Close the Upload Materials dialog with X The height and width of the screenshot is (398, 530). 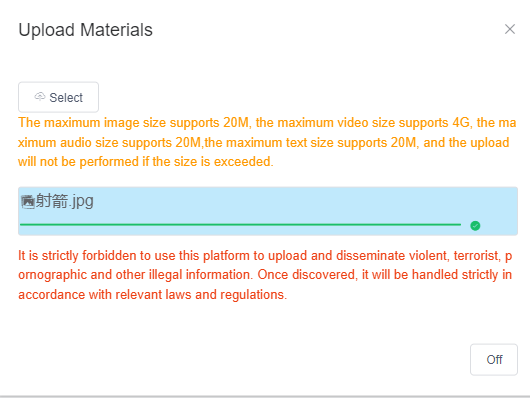click(x=510, y=29)
